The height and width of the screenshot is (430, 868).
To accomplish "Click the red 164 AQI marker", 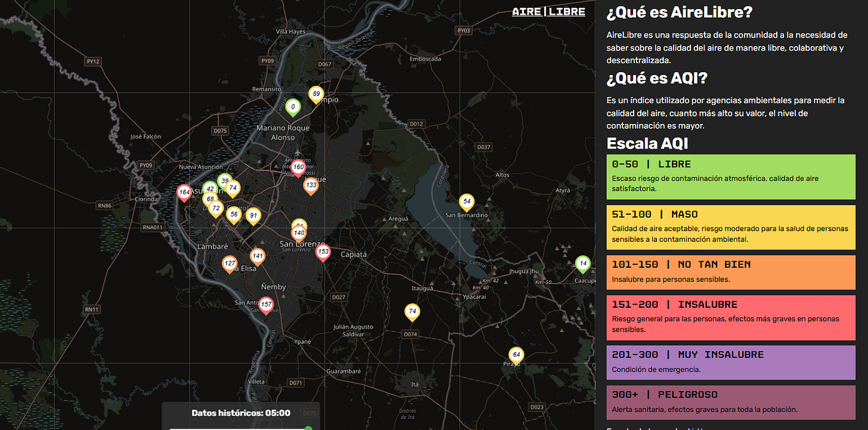I will point(184,193).
